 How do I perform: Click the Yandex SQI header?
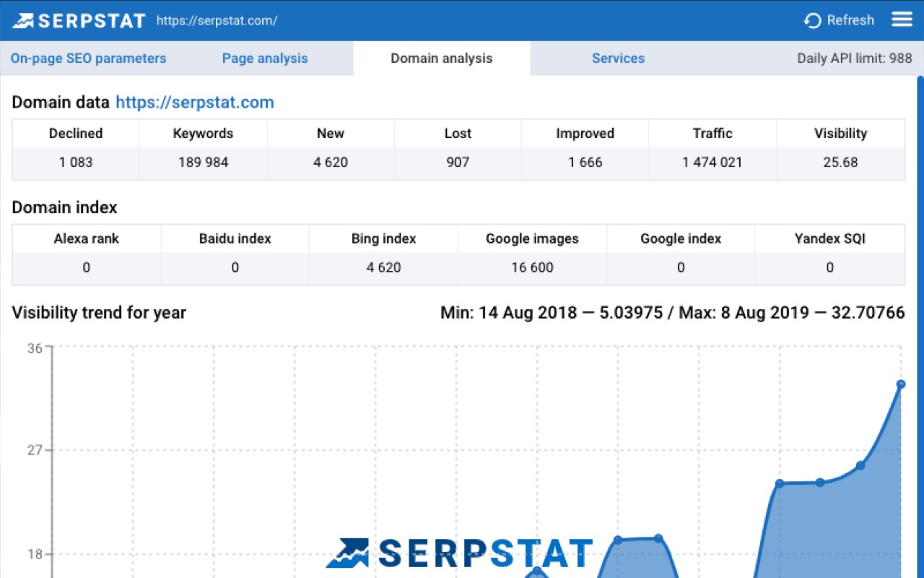pos(829,239)
